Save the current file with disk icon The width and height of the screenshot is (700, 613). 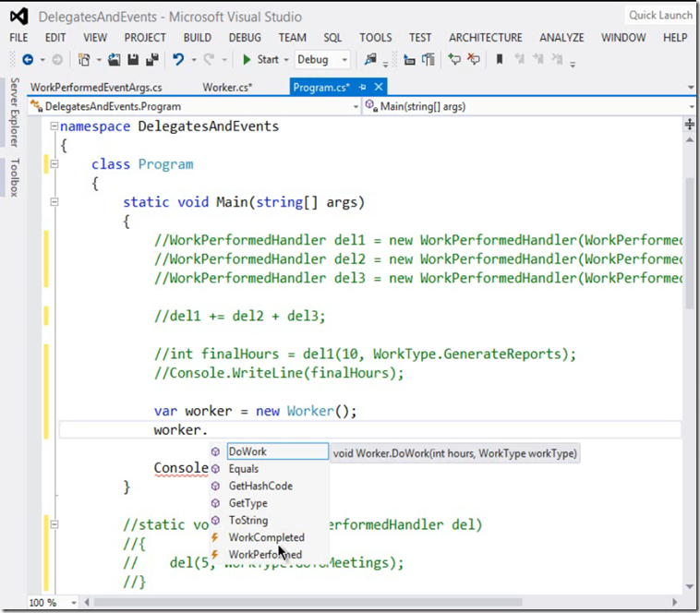point(133,59)
